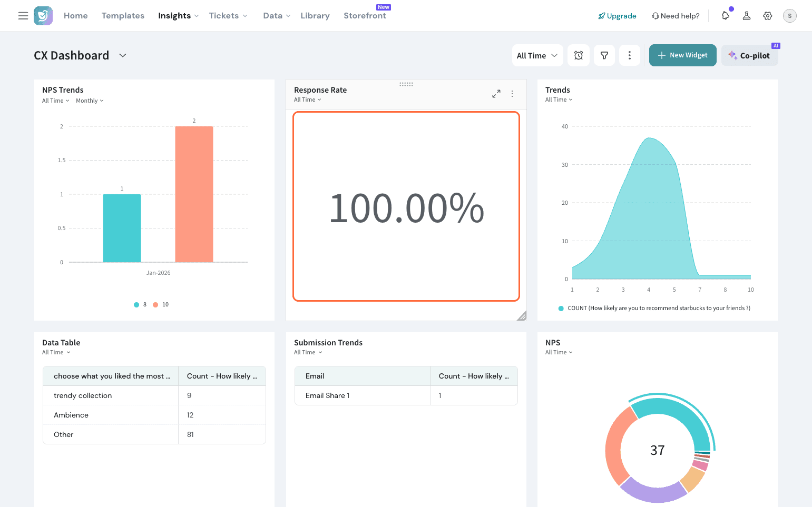Open the hamburger navigation menu
This screenshot has width=812, height=507.
click(x=23, y=16)
